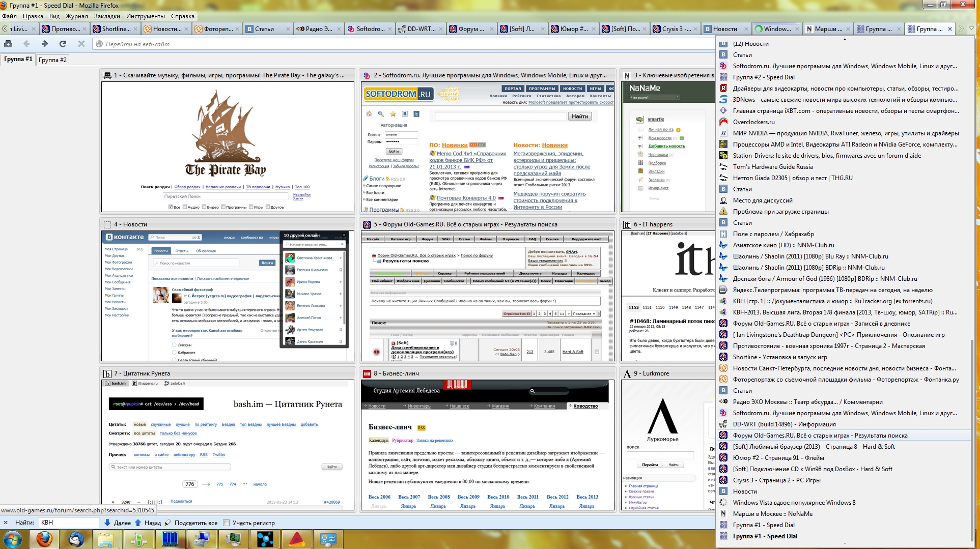The image size is (980, 549).
Task: Go back using the Back arrow
Action: (x=26, y=44)
